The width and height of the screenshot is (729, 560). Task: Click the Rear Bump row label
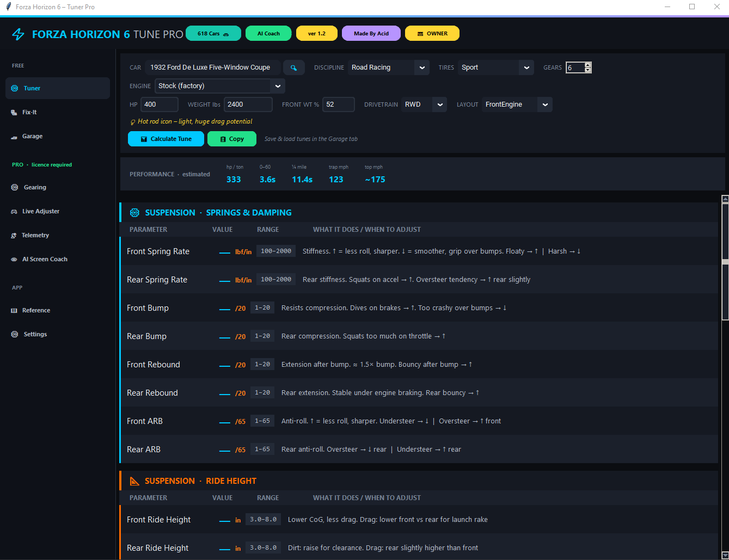pyautogui.click(x=146, y=336)
